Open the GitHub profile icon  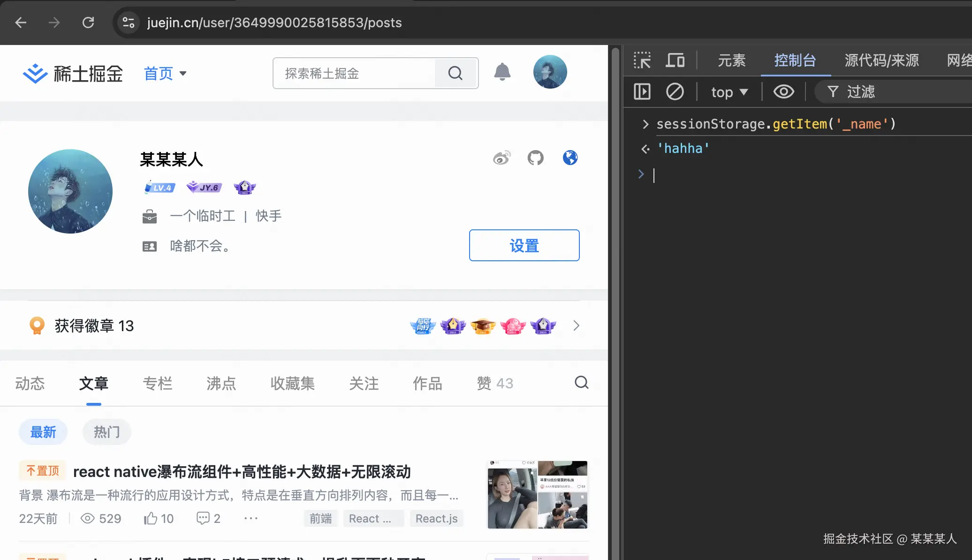pyautogui.click(x=535, y=158)
